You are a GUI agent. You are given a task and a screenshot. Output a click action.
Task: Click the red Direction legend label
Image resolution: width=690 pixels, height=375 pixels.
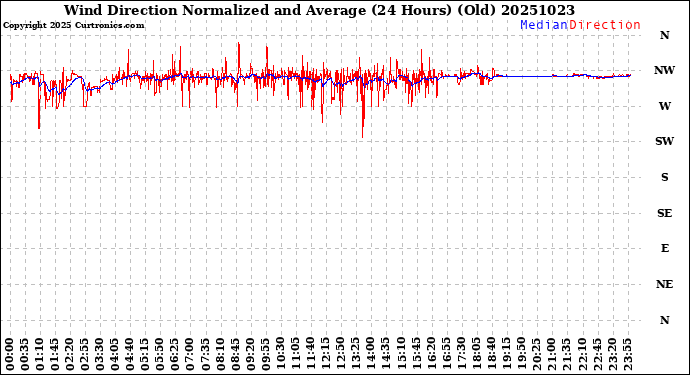pos(605,25)
